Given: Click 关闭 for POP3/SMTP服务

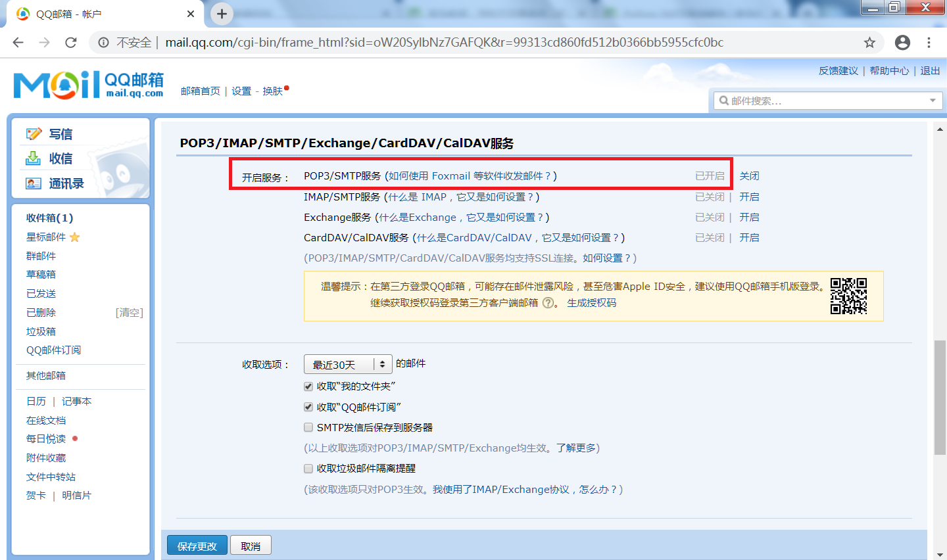Looking at the screenshot, I should click(x=749, y=175).
